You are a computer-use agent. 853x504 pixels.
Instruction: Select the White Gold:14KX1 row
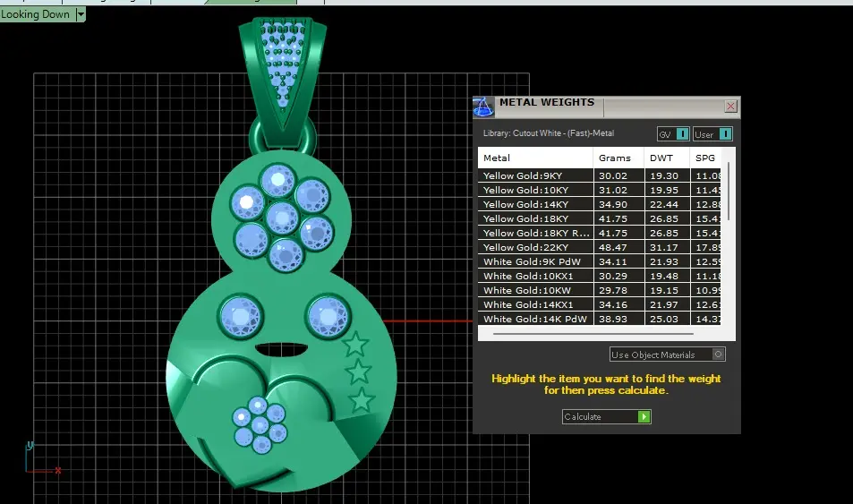coord(600,304)
